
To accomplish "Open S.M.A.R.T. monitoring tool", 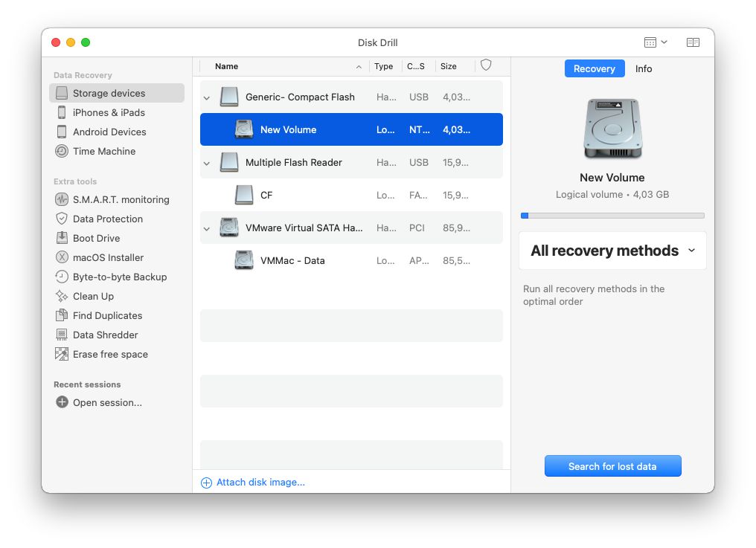I will pyautogui.click(x=121, y=199).
